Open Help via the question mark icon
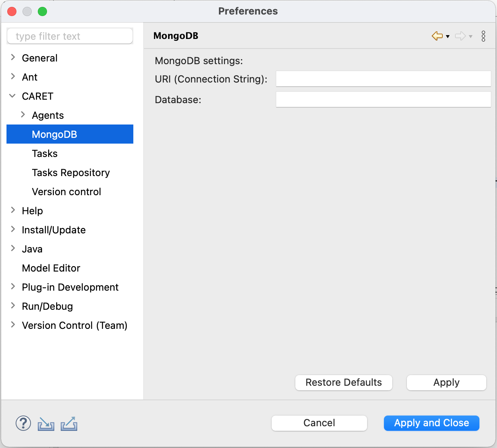 click(23, 423)
